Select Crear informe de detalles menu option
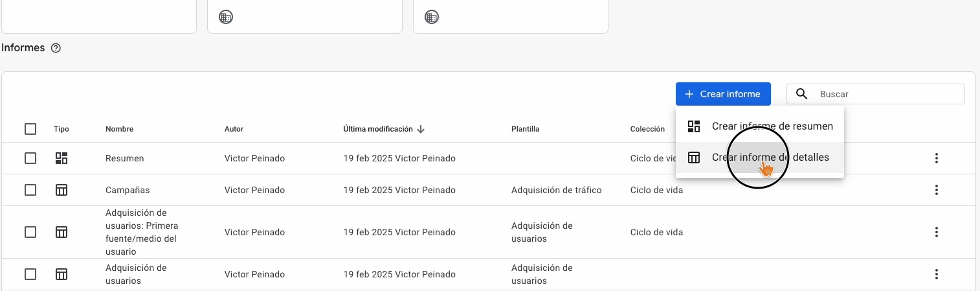This screenshot has width=980, height=291. pos(770,157)
